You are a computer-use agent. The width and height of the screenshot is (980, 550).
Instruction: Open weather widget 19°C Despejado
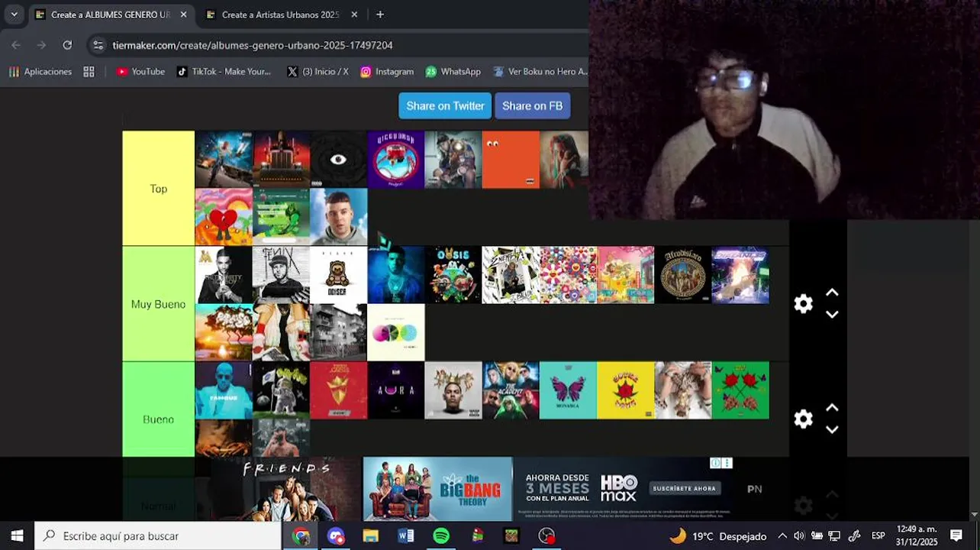[717, 535]
